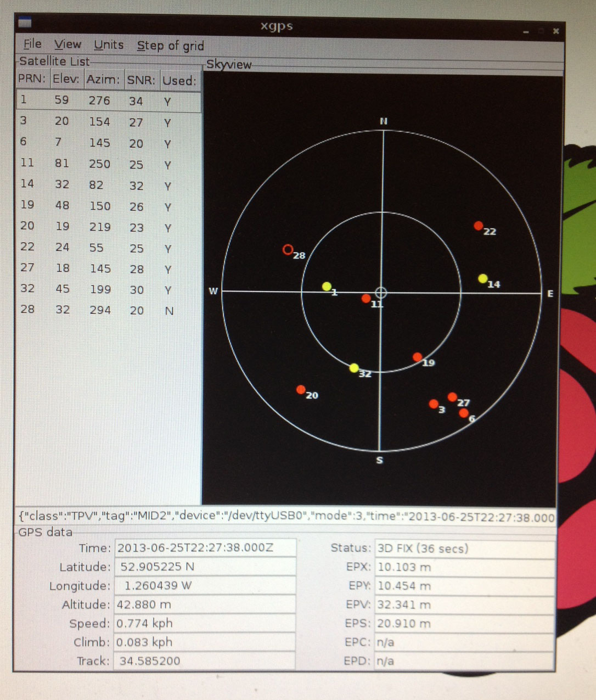Click red satellite 20 marker in skyview
Screen dimensions: 596x700
[301, 390]
